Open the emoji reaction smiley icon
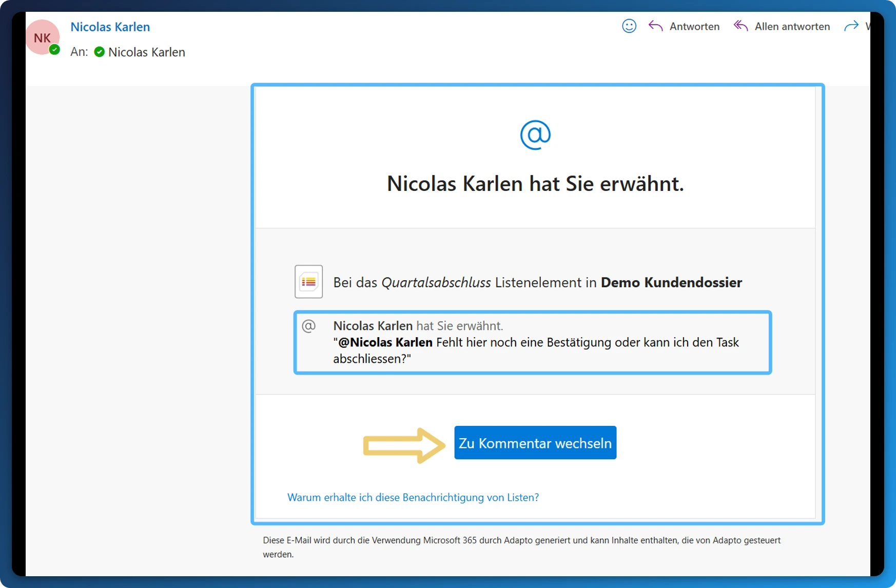Image resolution: width=896 pixels, height=588 pixels. [629, 26]
